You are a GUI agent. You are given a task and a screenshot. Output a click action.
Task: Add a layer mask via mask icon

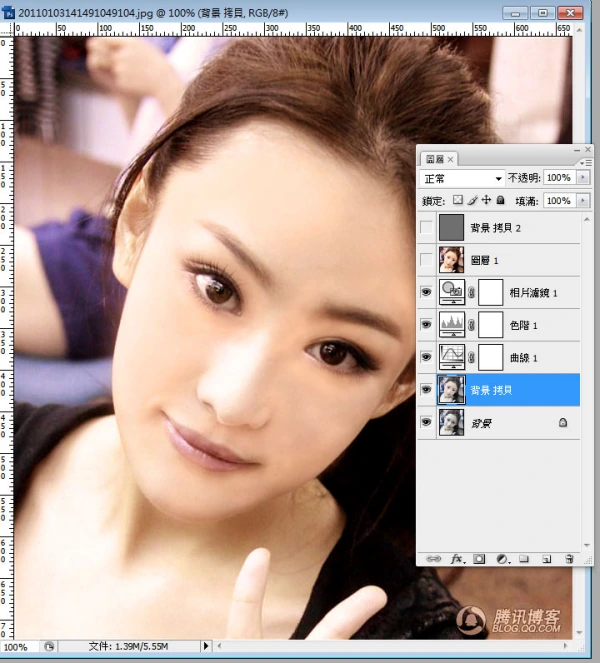[x=479, y=559]
